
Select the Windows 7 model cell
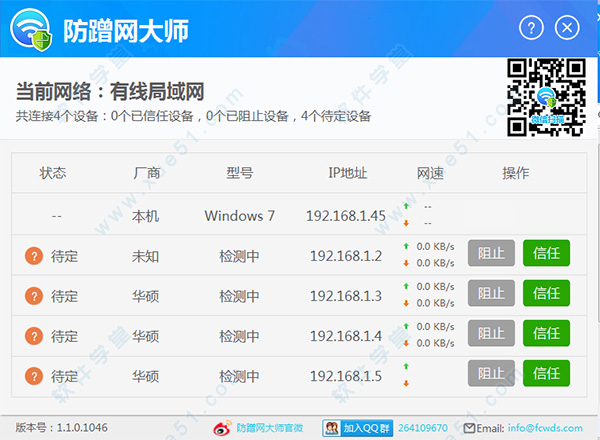point(240,216)
